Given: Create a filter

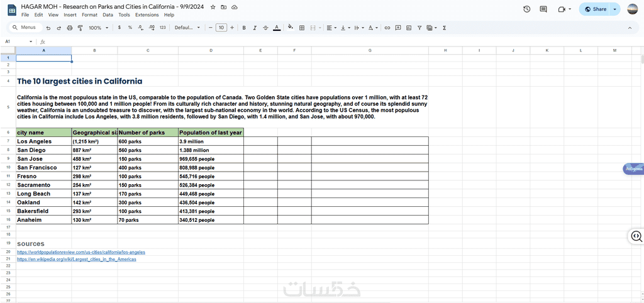Looking at the screenshot, I should click(x=419, y=28).
